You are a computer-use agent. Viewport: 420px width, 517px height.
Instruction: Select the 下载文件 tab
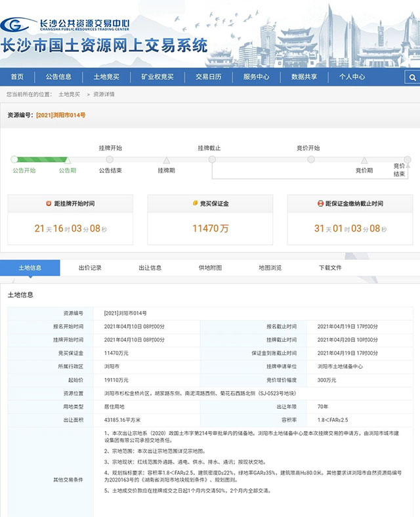point(330,268)
